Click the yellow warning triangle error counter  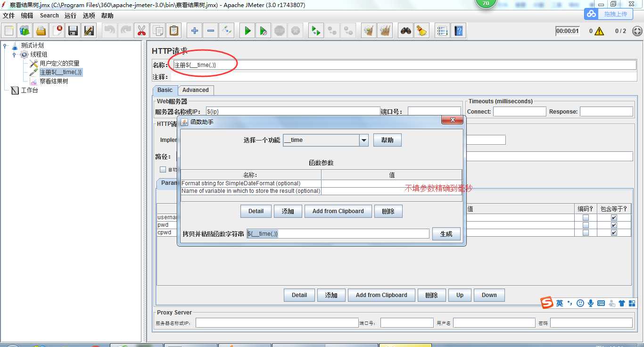pyautogui.click(x=599, y=31)
